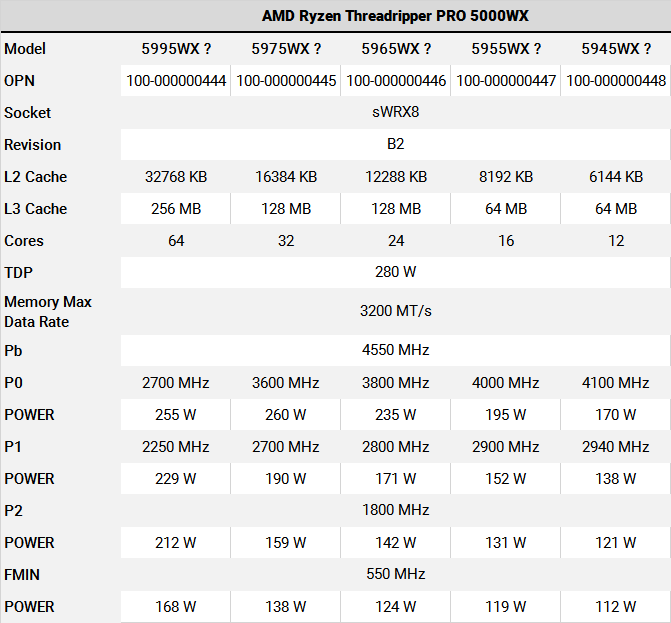Select the 5945WX ? model header

(x=616, y=49)
